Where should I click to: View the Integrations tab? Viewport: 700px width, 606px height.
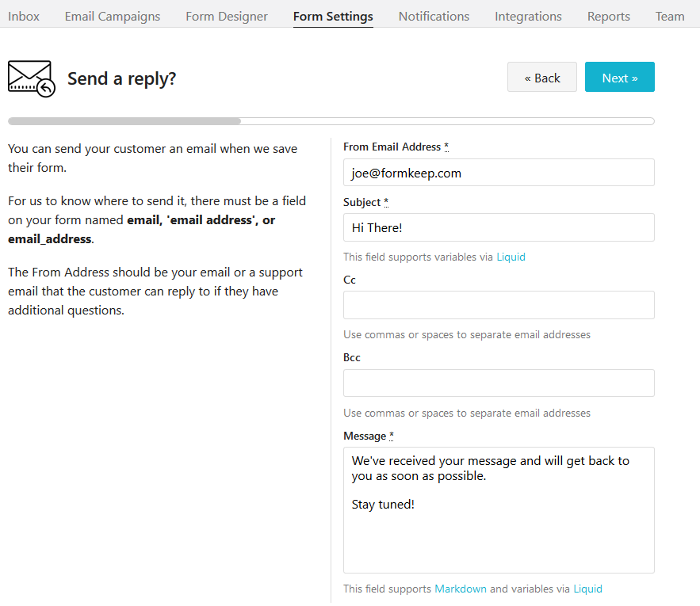coord(528,16)
